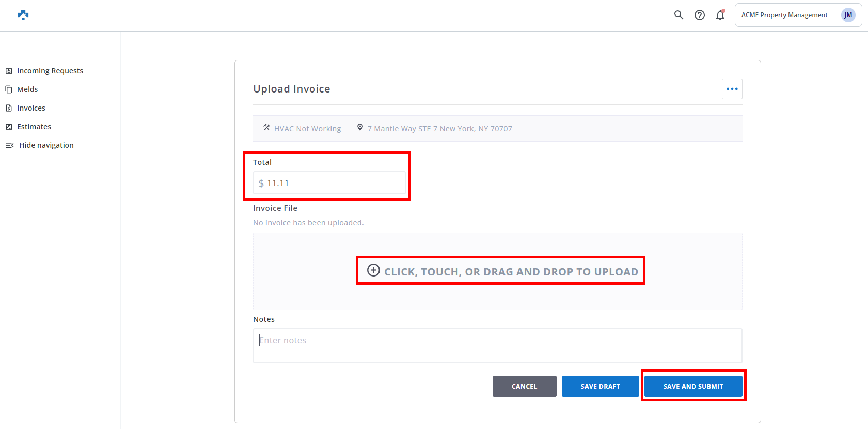Click the Melds clipboard icon

coord(9,89)
